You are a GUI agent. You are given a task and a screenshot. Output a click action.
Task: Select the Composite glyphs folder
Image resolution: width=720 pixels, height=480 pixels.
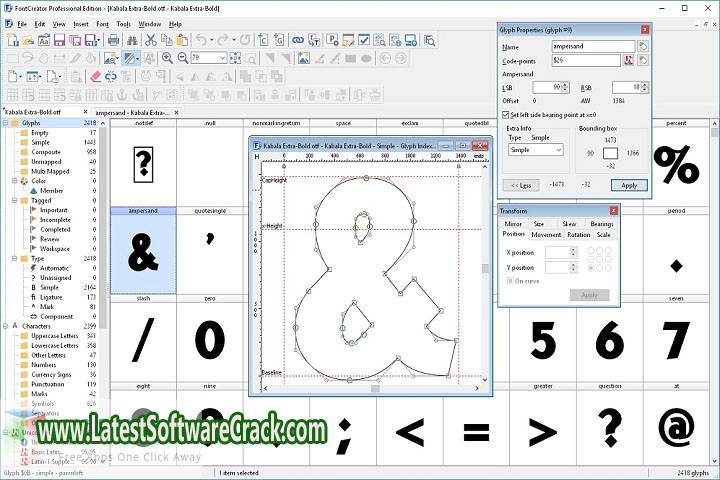click(x=46, y=152)
